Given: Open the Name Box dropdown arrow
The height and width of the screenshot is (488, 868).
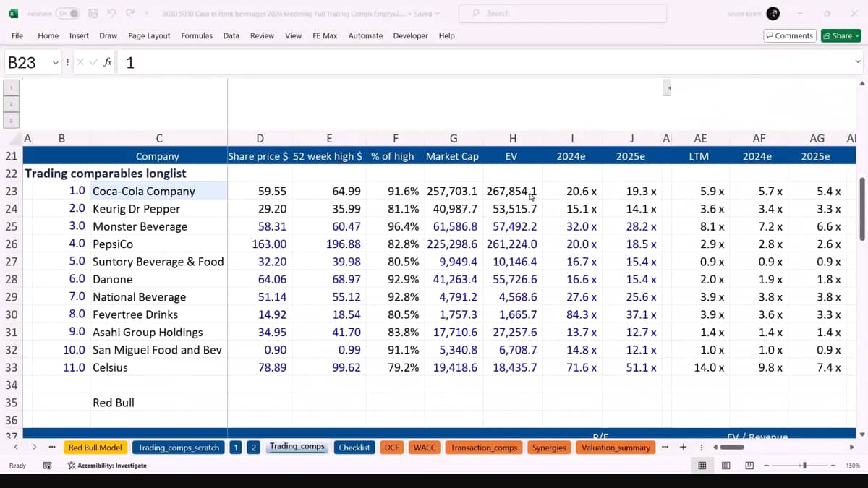Looking at the screenshot, I should pyautogui.click(x=56, y=63).
